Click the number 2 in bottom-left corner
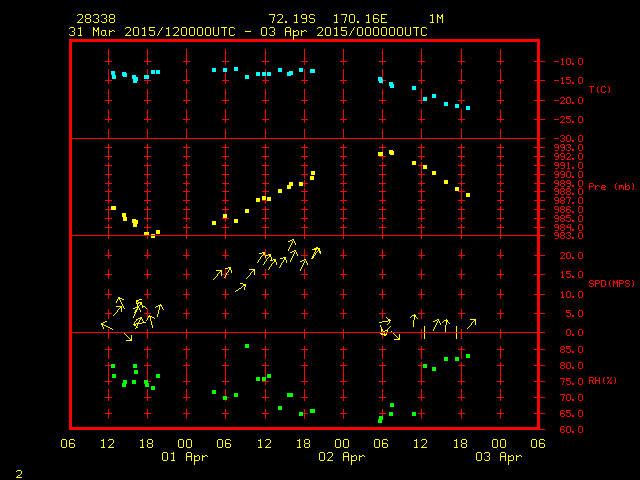 [19, 471]
